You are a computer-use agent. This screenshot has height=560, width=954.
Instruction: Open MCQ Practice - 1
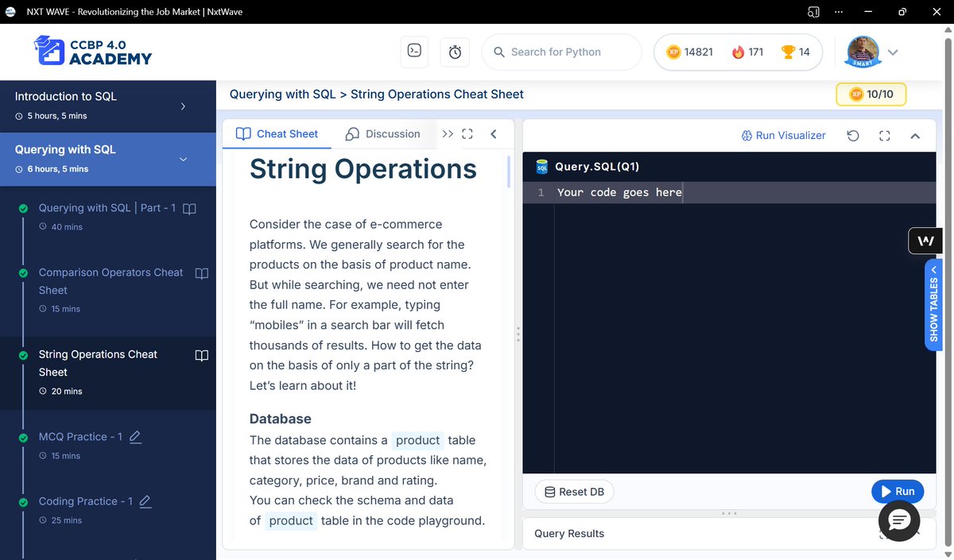coord(80,437)
